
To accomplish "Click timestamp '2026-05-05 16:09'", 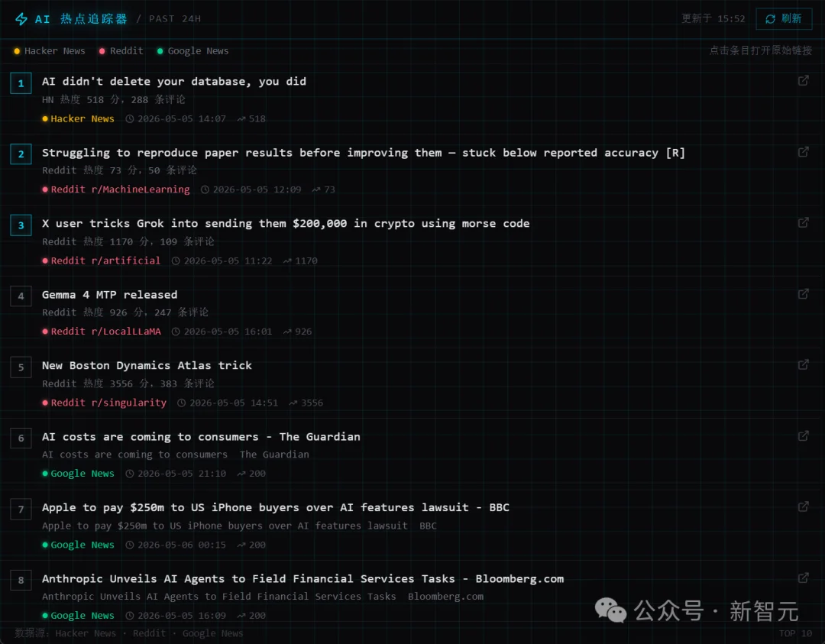I will (176, 616).
